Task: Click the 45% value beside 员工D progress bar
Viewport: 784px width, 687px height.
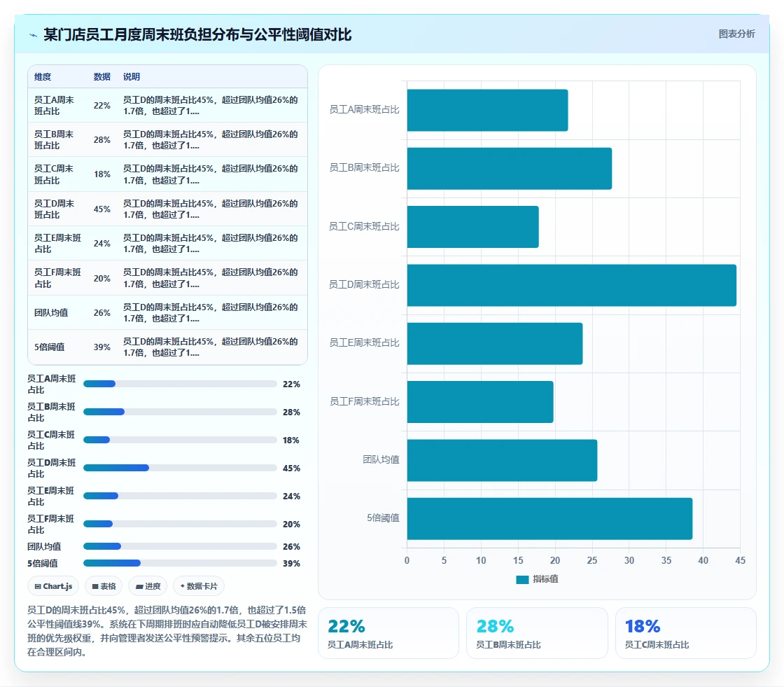Action: point(291,469)
